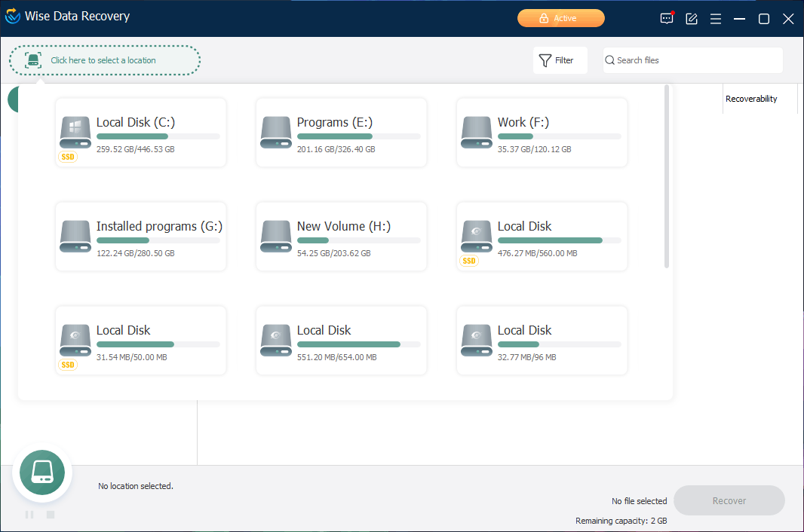
Task: Click '551.20 MB/654.00 MB' size text
Action: click(x=337, y=358)
